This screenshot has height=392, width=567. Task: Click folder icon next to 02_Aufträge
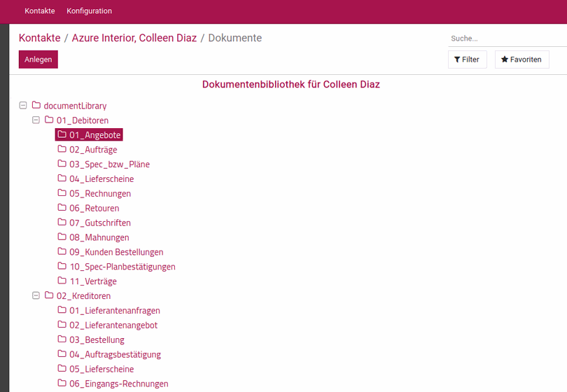(62, 149)
